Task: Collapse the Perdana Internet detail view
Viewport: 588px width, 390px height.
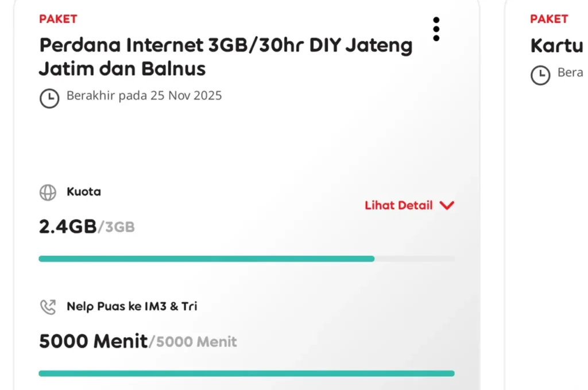Action: pos(409,205)
